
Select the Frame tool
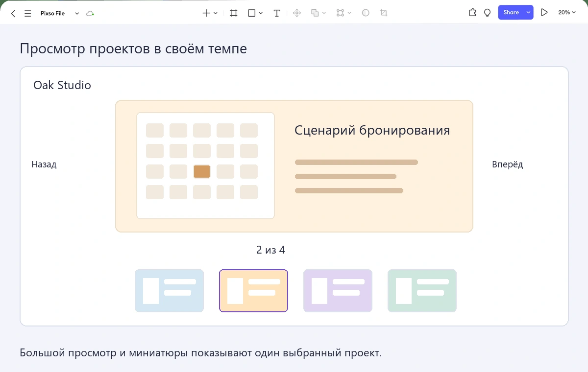coord(234,13)
